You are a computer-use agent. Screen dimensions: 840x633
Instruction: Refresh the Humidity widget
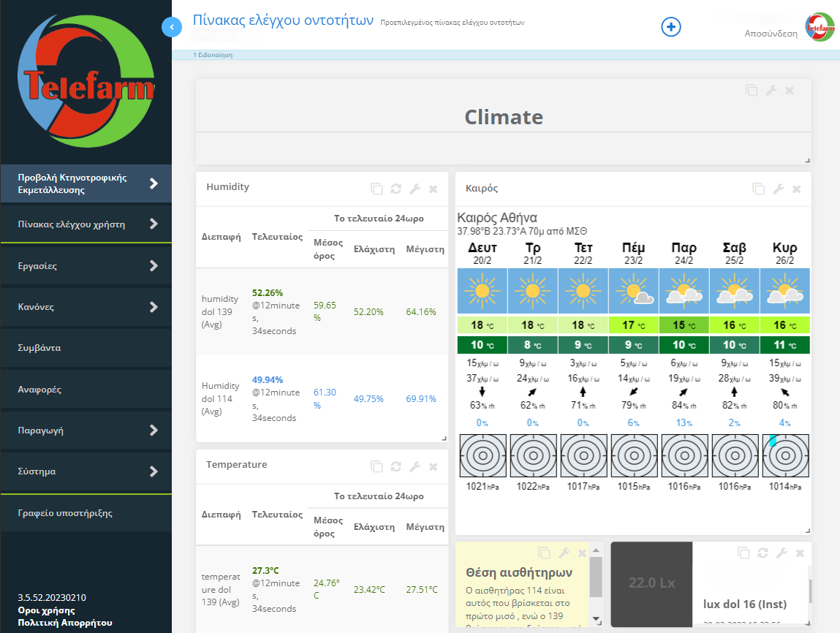396,189
